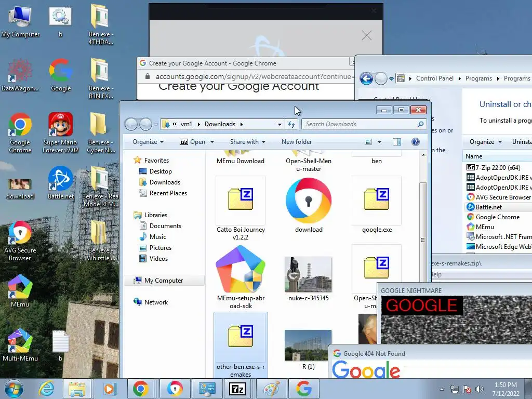This screenshot has height=399, width=532.
Task: Launch Google Chrome from desktop icon
Action: [x=20, y=132]
